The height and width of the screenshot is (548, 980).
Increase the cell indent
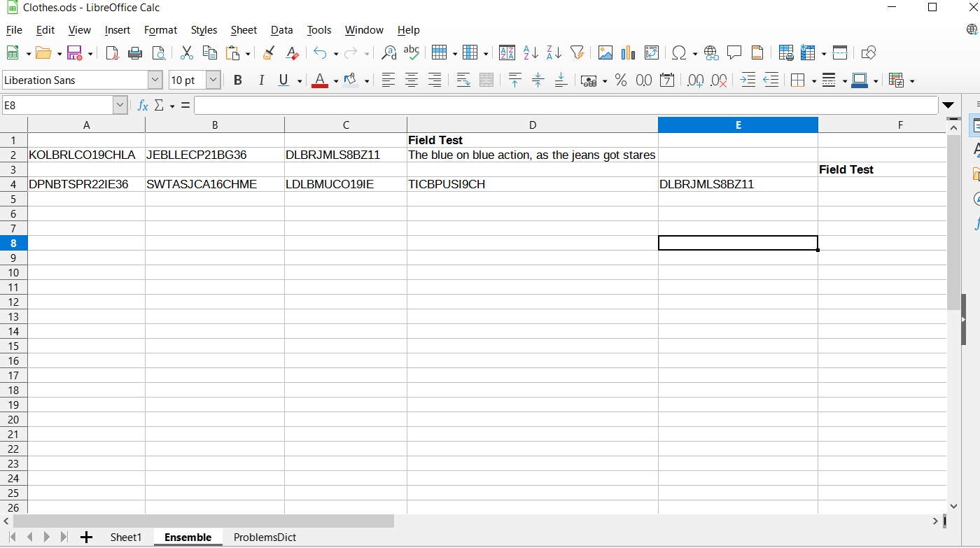click(x=748, y=80)
